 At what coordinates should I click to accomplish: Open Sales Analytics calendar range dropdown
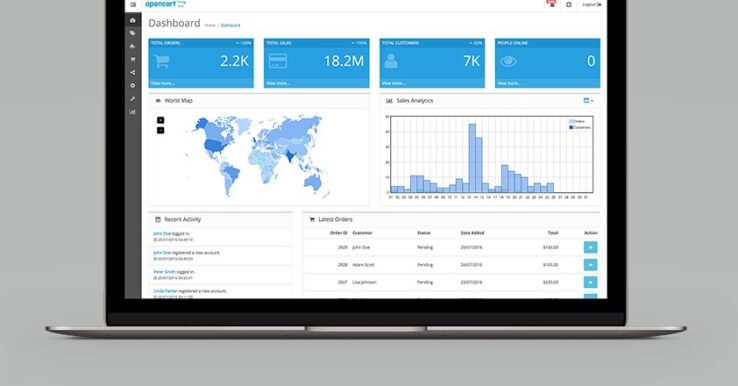[588, 101]
